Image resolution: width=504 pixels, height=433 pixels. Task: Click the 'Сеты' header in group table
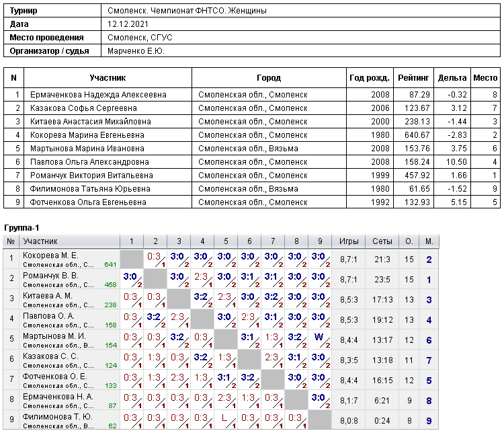pos(382,241)
